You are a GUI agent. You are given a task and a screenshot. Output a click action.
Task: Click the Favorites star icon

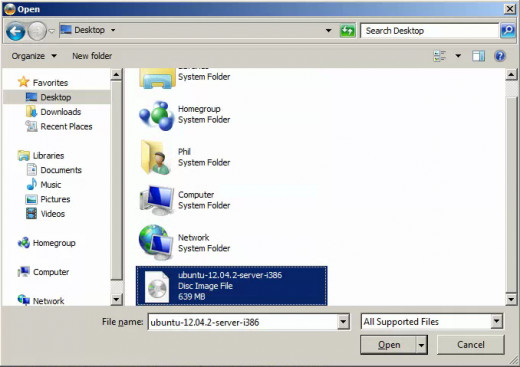(x=23, y=82)
